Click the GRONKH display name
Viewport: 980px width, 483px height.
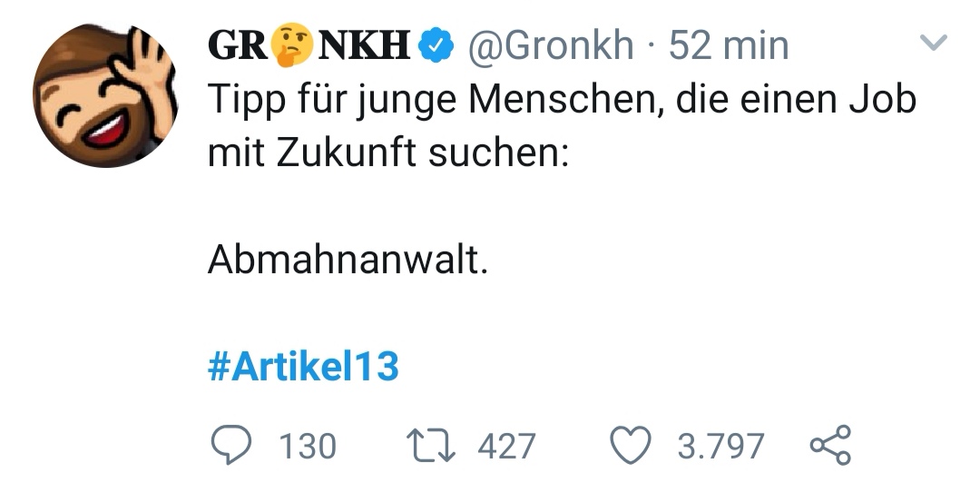coord(309,44)
